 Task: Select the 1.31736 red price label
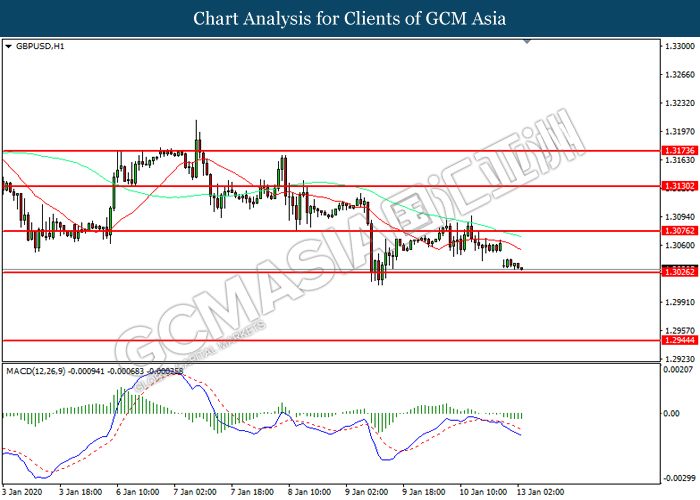pyautogui.click(x=679, y=150)
